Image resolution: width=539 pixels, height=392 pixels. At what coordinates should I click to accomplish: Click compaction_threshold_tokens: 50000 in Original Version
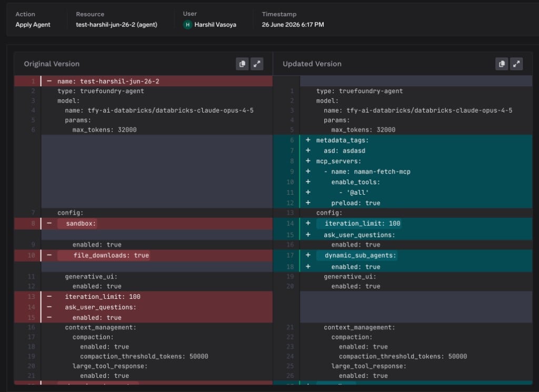[x=144, y=357]
